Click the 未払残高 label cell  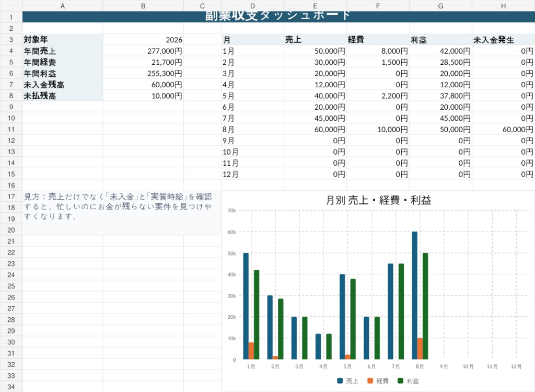click(x=63, y=96)
